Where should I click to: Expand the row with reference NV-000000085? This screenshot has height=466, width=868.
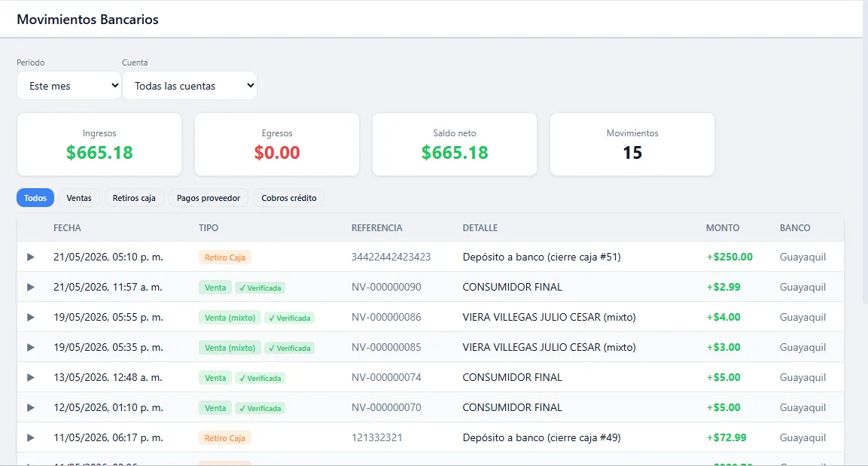click(31, 348)
